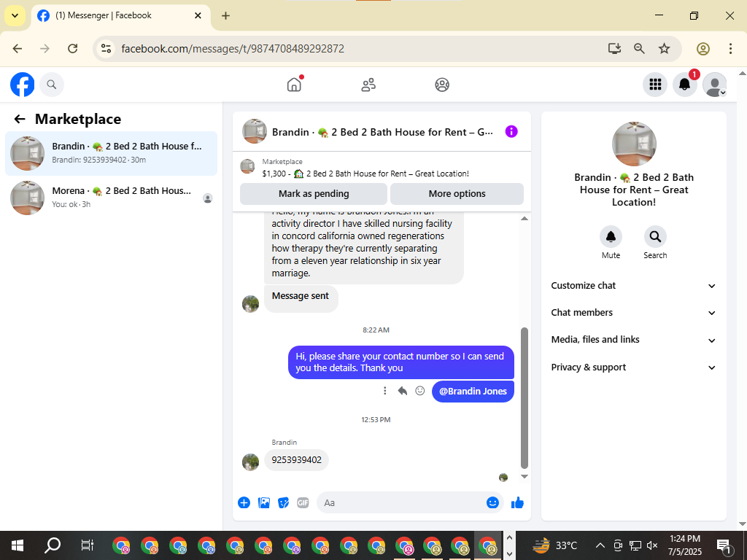Viewport: 747px width, 560px height.
Task: Click the chat scrollbar thumb
Action: (524, 398)
